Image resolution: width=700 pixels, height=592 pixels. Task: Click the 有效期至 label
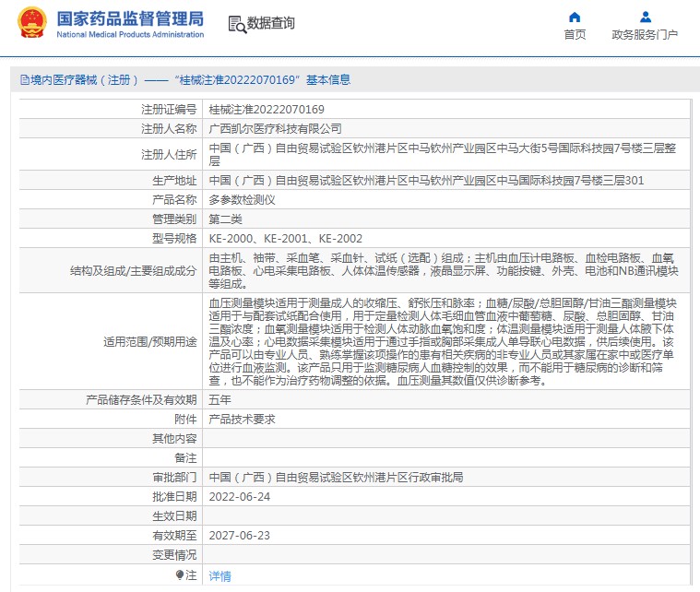pos(174,536)
